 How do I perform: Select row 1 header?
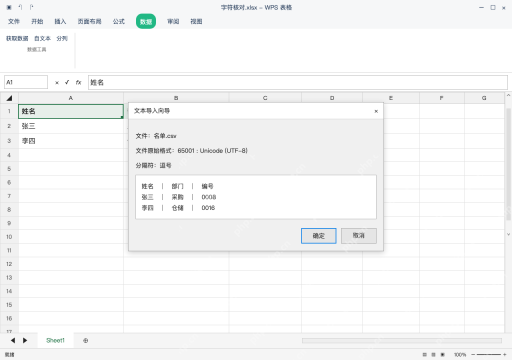click(x=9, y=111)
